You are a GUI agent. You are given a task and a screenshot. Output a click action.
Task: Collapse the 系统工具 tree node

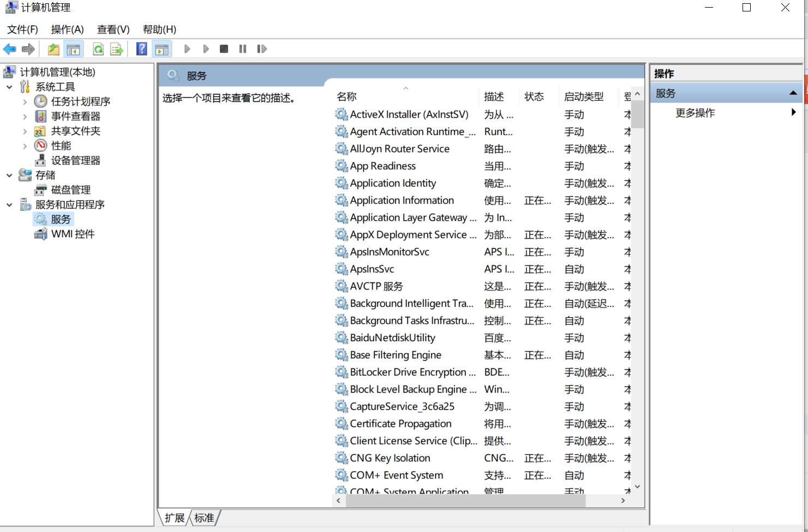(9, 87)
